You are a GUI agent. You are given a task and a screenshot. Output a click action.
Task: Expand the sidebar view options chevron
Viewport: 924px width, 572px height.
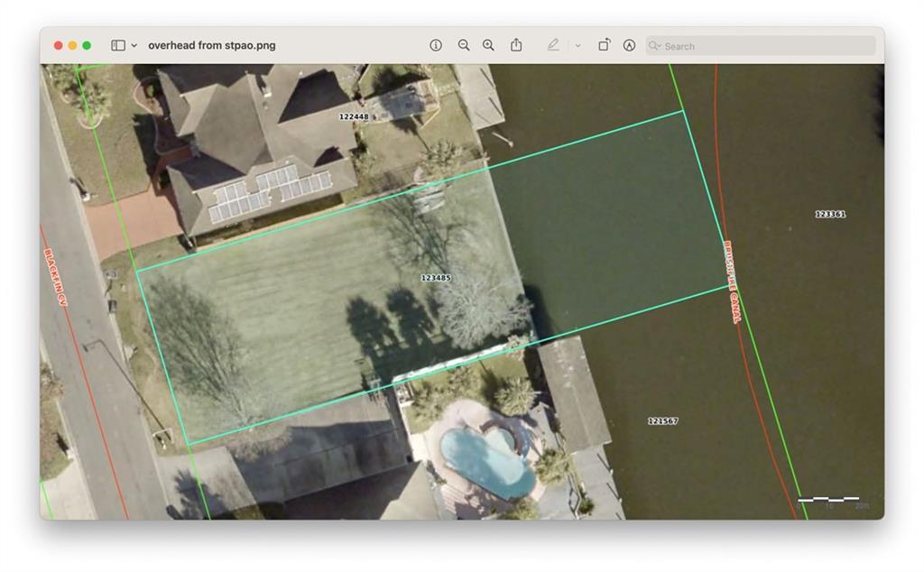[134, 45]
